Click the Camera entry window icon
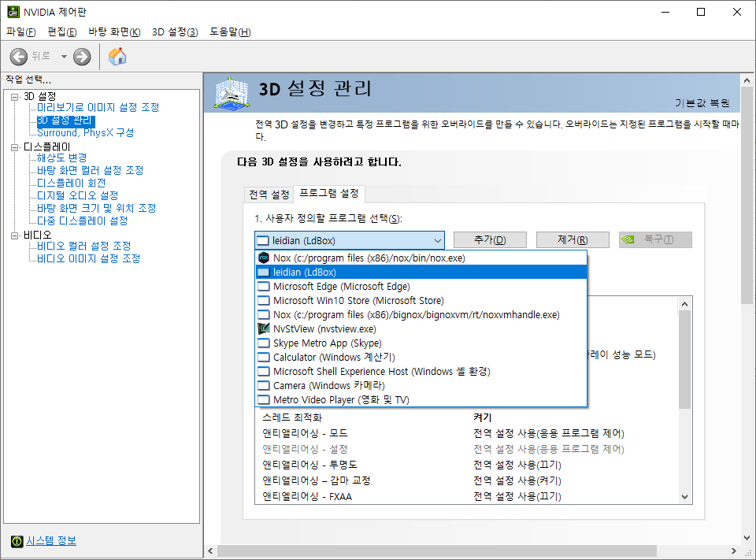The height and width of the screenshot is (560, 756). point(264,386)
